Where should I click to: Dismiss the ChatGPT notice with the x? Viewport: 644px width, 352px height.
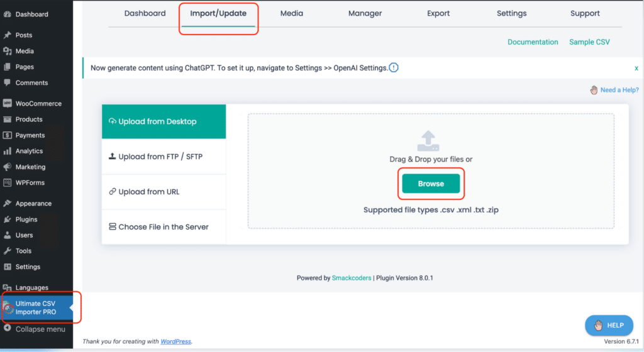(x=636, y=68)
